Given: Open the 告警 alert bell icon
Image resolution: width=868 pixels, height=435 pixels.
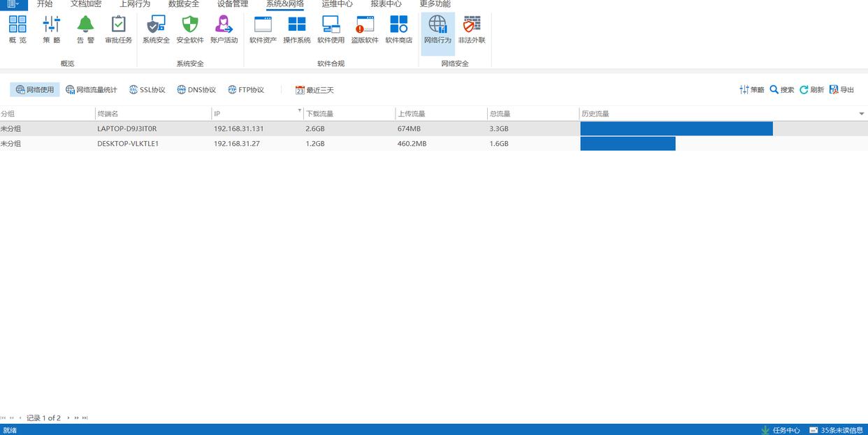Looking at the screenshot, I should click(85, 29).
